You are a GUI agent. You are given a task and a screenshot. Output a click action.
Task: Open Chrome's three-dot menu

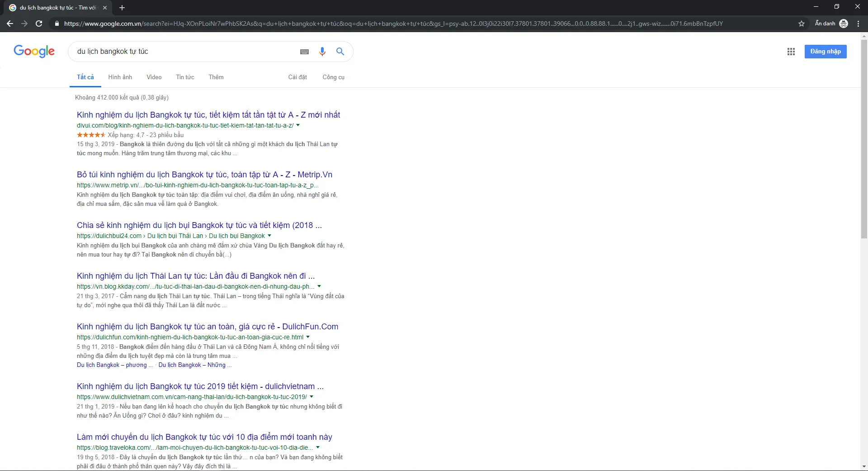pos(858,24)
